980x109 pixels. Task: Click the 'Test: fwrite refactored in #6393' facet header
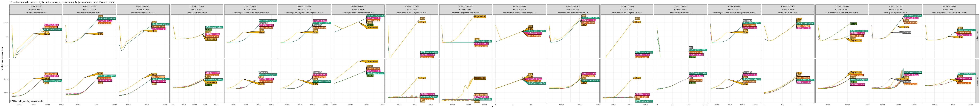click(681, 13)
